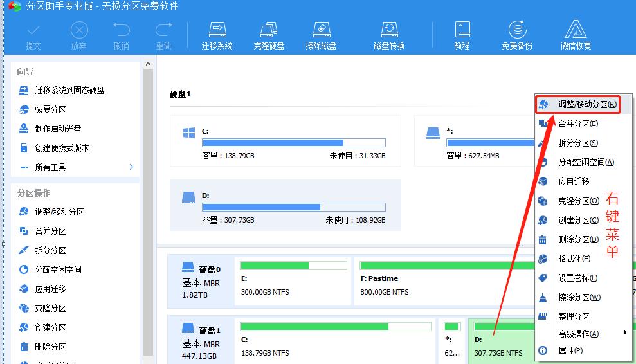The width and height of the screenshot is (636, 364).
Task: Expand 所有工具 submenu arrow
Action: pyautogui.click(x=131, y=167)
